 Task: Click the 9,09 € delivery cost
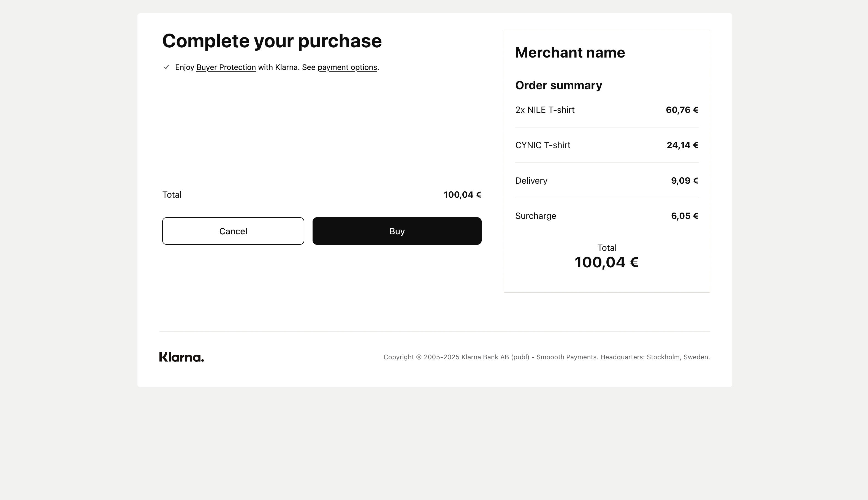click(x=685, y=181)
